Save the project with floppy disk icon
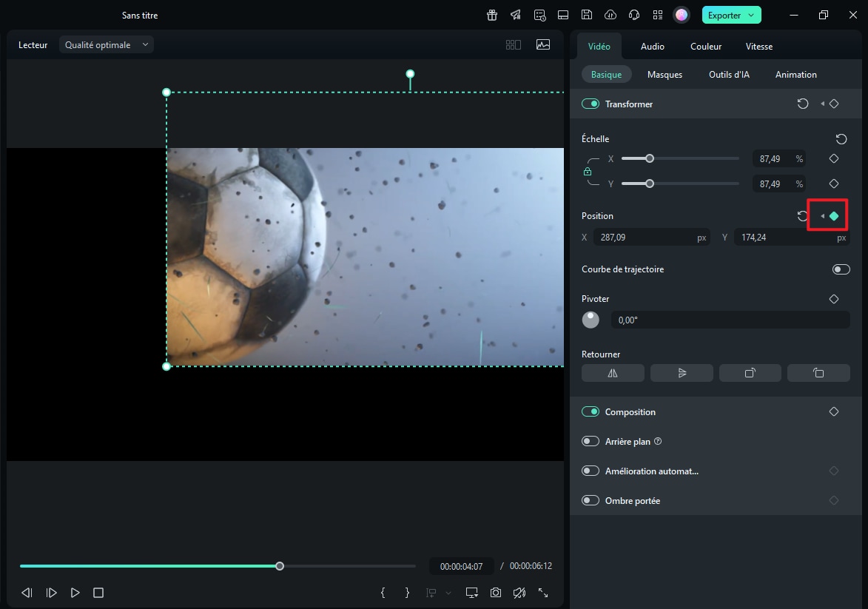Image resolution: width=868 pixels, height=609 pixels. point(587,15)
